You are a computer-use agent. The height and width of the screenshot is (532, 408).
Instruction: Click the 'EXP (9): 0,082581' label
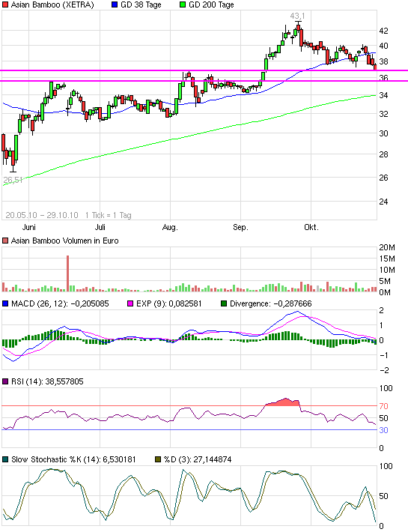click(x=168, y=303)
